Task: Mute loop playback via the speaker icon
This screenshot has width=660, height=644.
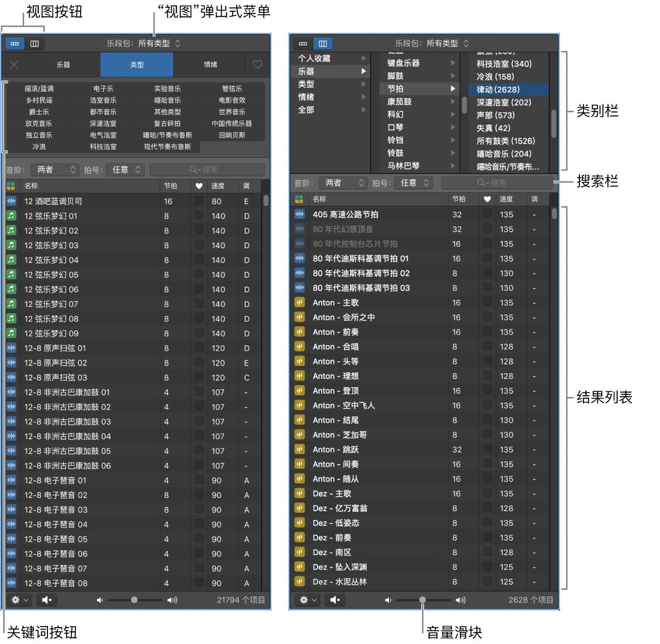Action: tap(46, 600)
